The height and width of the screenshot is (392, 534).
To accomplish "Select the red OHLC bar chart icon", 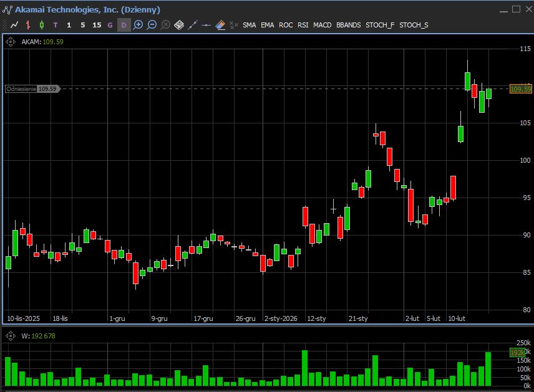I will (28, 25).
